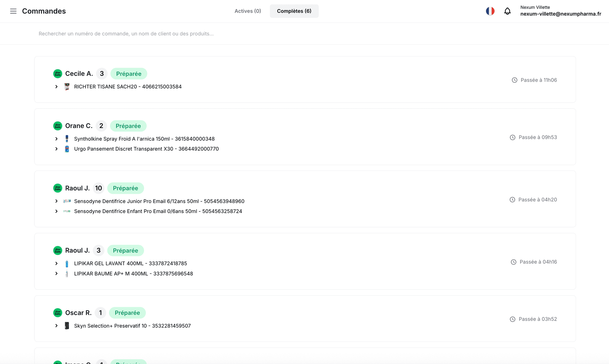Switch to Actives (0) tab

tap(247, 11)
